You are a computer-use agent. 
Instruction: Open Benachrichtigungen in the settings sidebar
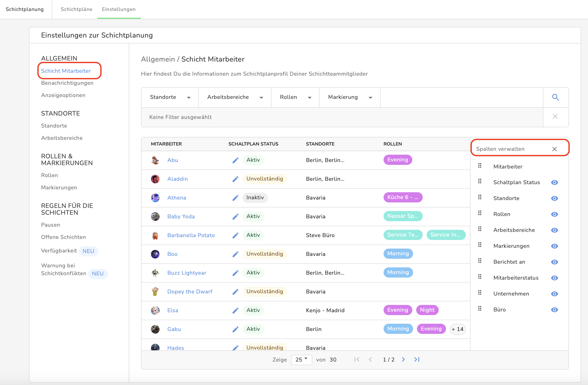pos(67,83)
